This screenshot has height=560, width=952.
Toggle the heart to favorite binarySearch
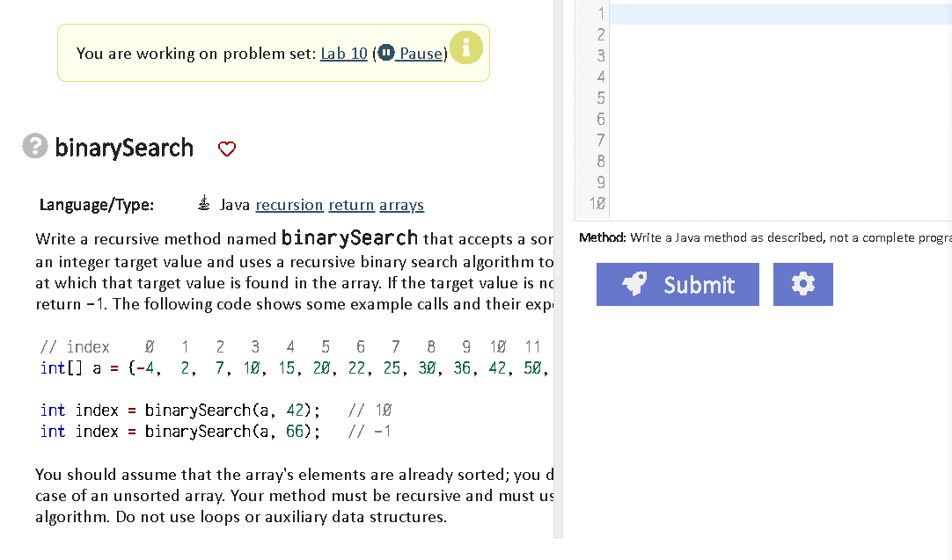point(226,149)
